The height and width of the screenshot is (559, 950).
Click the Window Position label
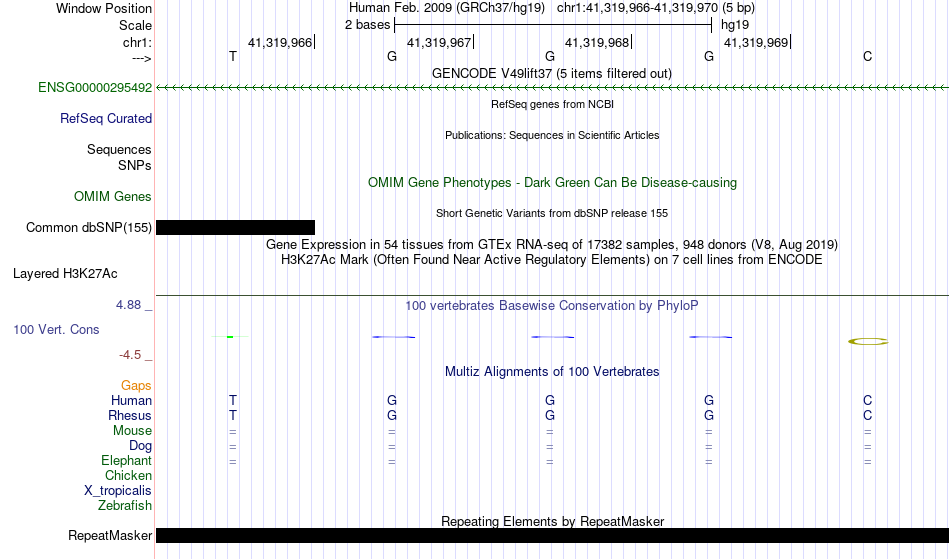tap(104, 8)
